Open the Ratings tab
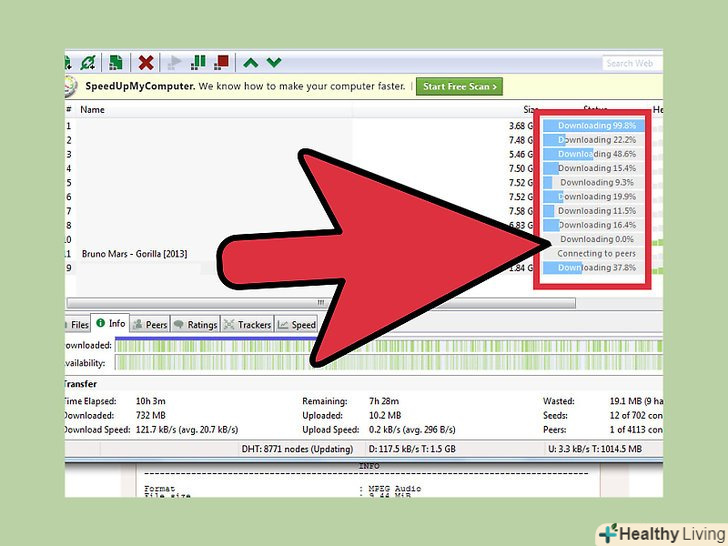The image size is (728, 546). click(x=195, y=325)
